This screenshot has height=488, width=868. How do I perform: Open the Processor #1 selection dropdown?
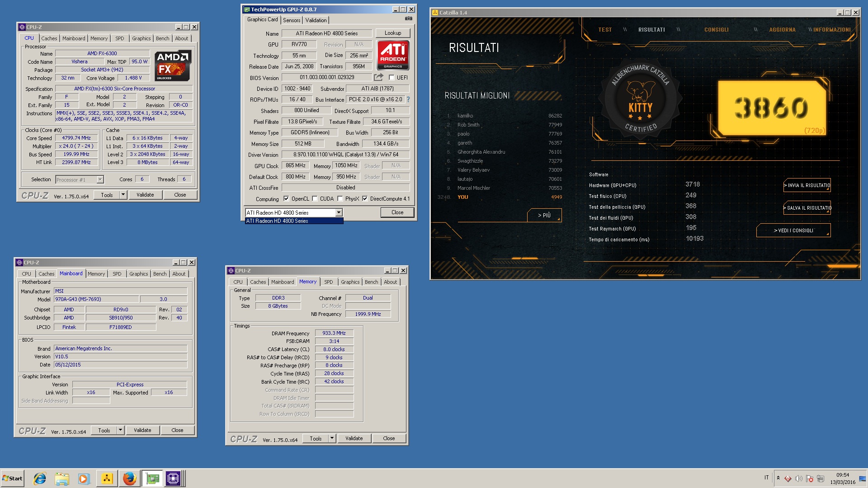coord(100,179)
